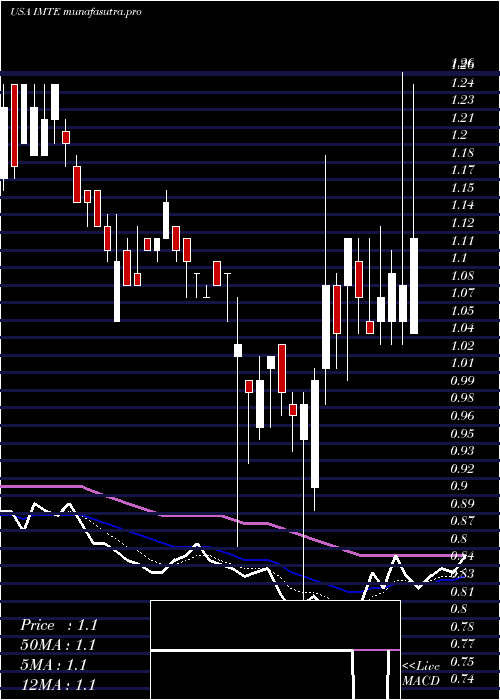Viewport: 500px width, 700px height.
Task: Click the 1.18 price axis label
Action: click(462, 153)
